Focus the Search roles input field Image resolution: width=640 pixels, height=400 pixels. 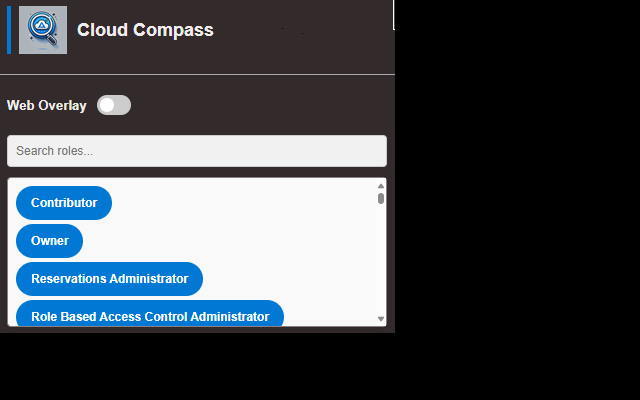pos(197,151)
